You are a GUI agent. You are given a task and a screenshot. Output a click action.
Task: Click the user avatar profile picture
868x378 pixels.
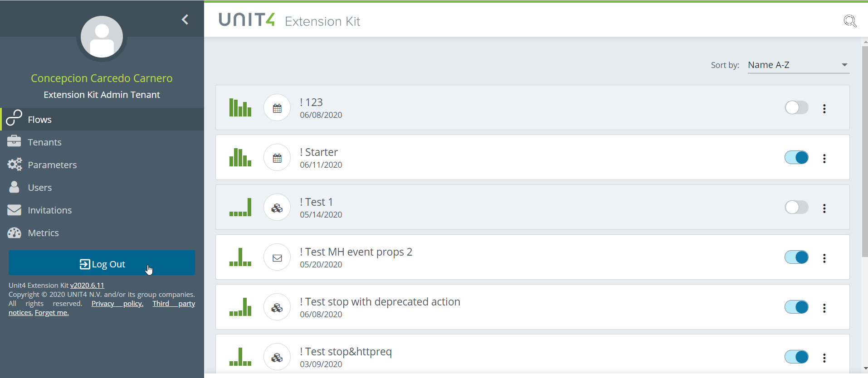(x=102, y=37)
